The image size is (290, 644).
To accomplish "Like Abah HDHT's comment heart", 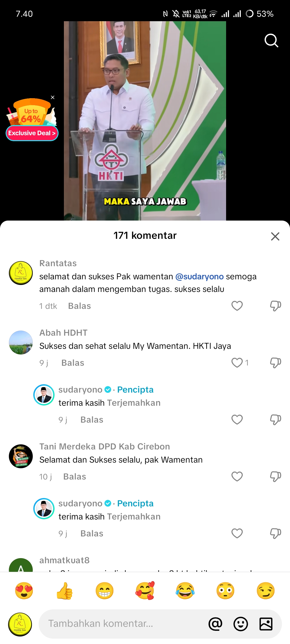I will pos(237,363).
